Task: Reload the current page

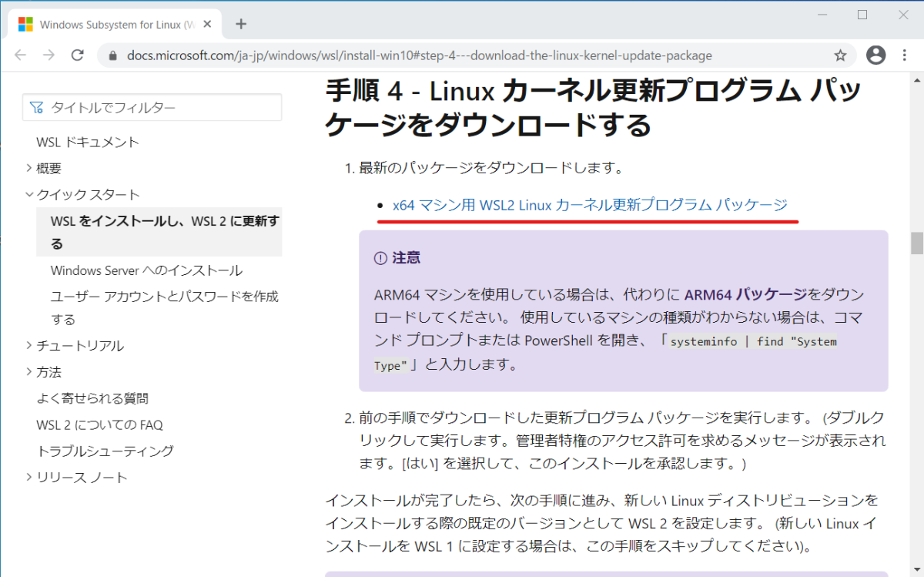Action: tap(77, 55)
